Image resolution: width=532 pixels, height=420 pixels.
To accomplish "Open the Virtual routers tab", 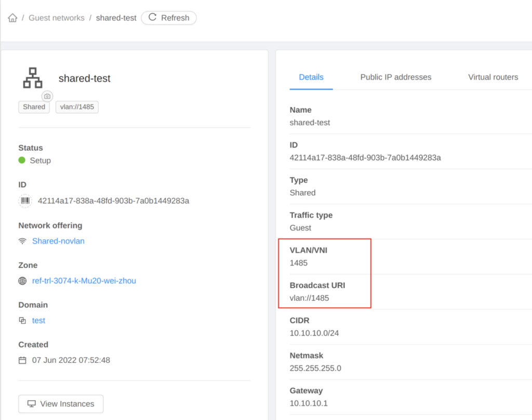I will (x=493, y=77).
